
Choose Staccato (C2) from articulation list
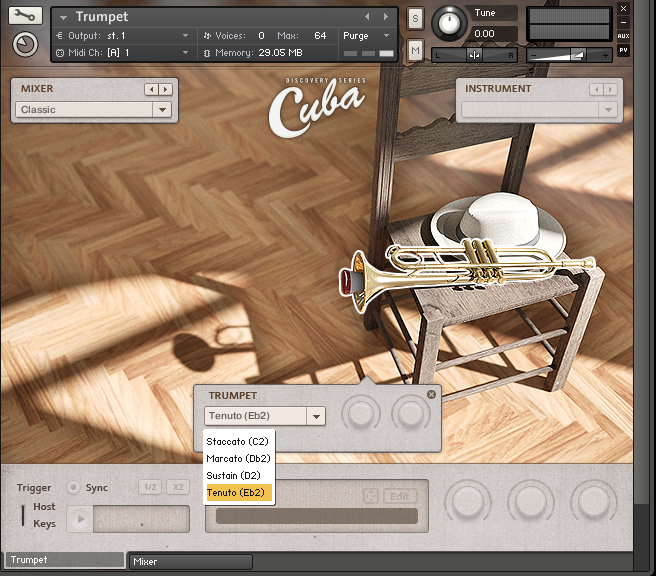coord(238,442)
